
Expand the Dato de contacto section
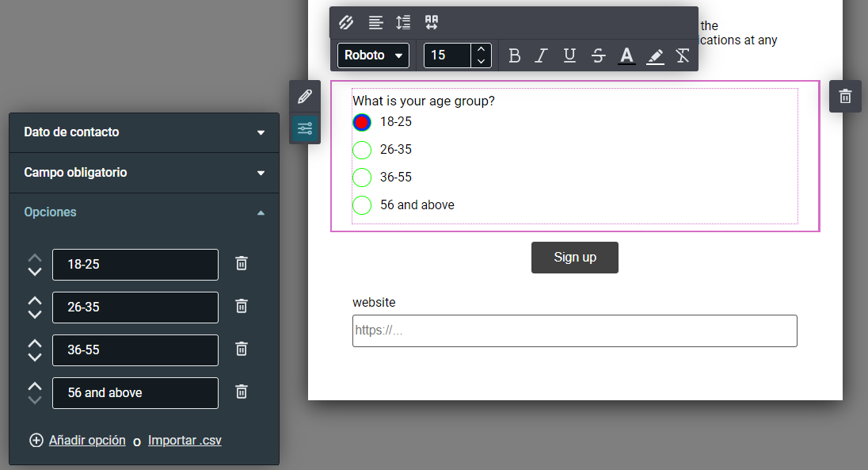coord(144,132)
